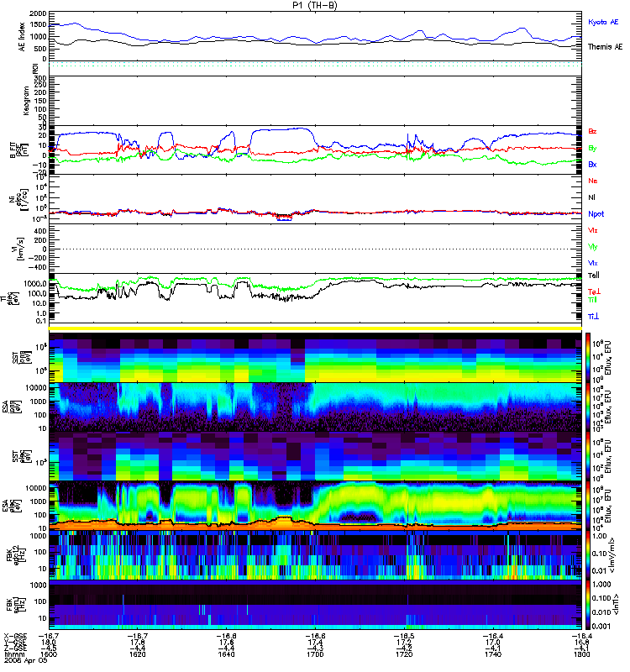The image size is (630, 672).
Task: Select the blue Ti perpendicular legend label
Action: click(x=593, y=317)
